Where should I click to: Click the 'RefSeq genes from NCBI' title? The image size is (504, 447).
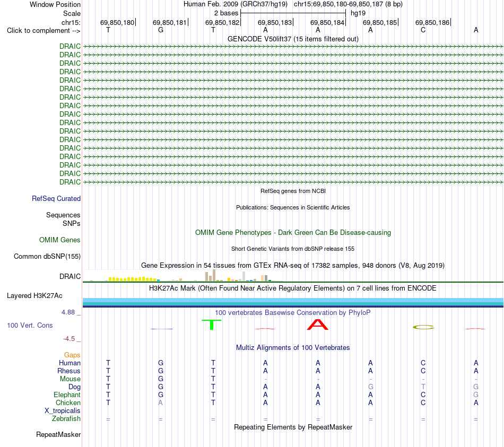(x=293, y=191)
